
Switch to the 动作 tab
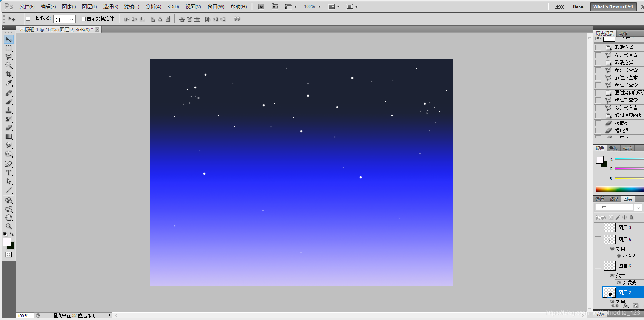623,33
